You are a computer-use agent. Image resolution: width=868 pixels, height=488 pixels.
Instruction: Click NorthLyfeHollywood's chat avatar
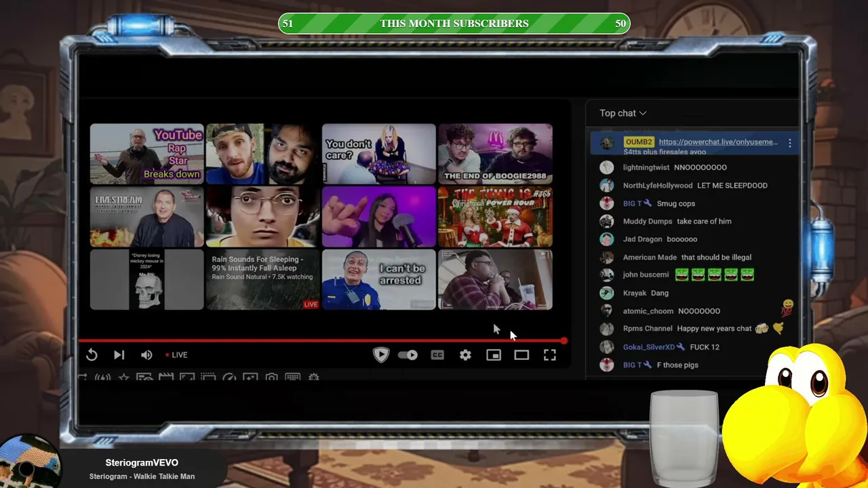[x=607, y=185]
